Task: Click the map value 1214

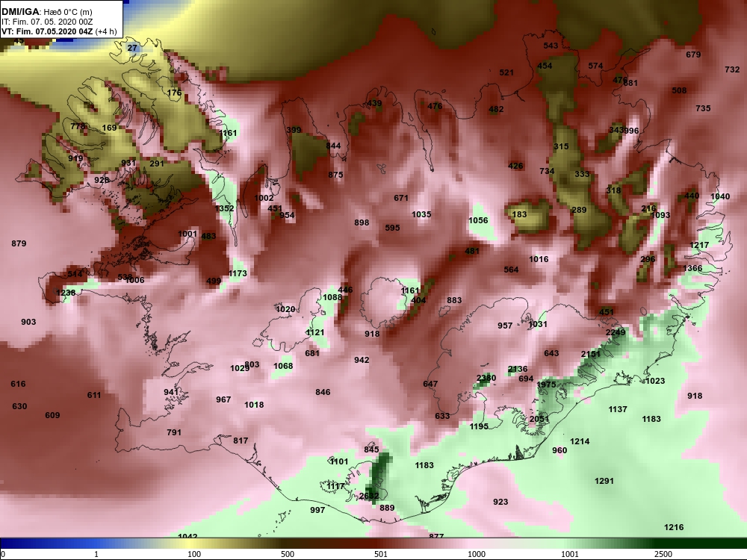Action: click(x=580, y=441)
